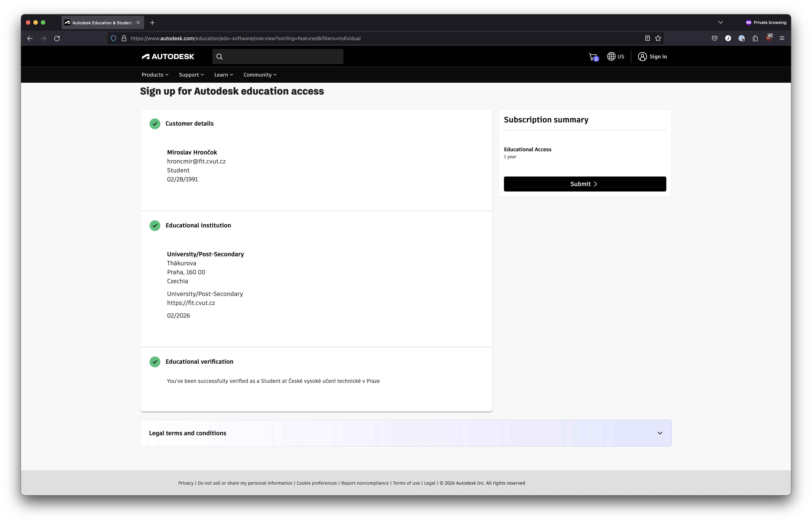Viewport: 812px width, 523px height.
Task: Expand Legal terms and conditions chevron
Action: pyautogui.click(x=660, y=433)
